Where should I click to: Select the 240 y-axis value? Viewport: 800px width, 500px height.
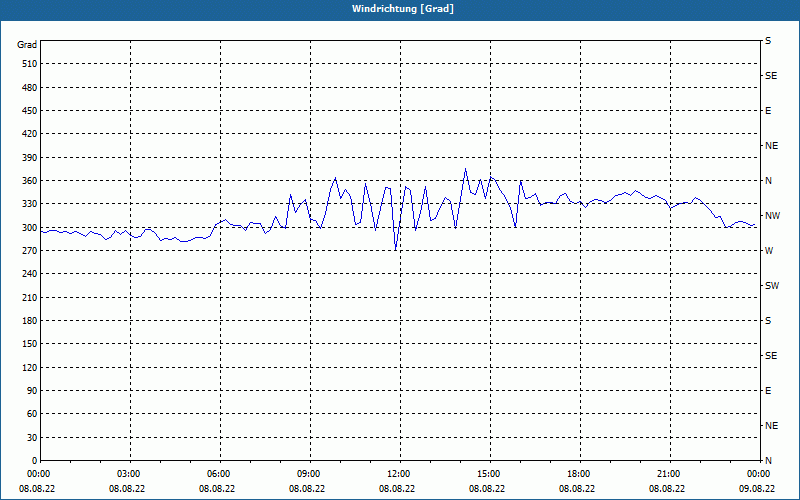[x=30, y=274]
